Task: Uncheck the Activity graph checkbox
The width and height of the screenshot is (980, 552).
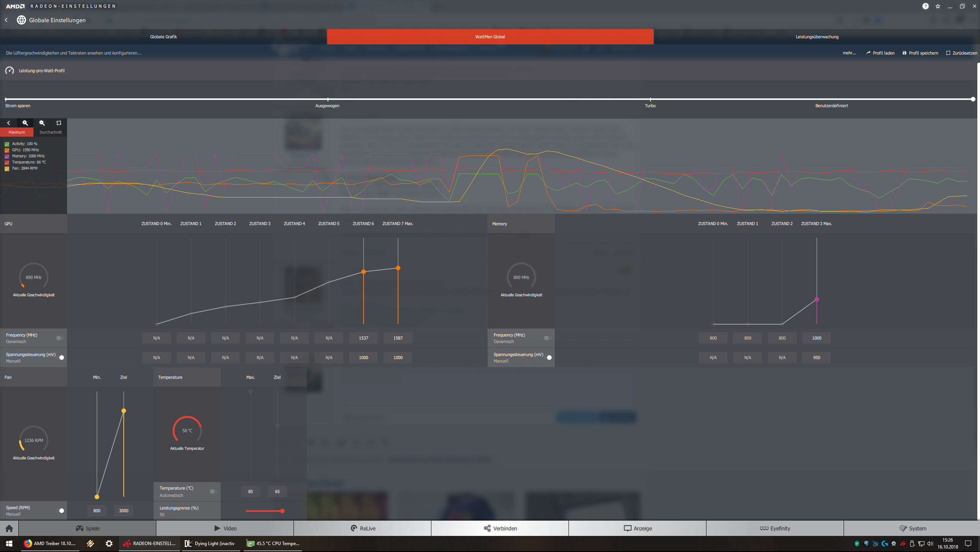Action: 7,144
